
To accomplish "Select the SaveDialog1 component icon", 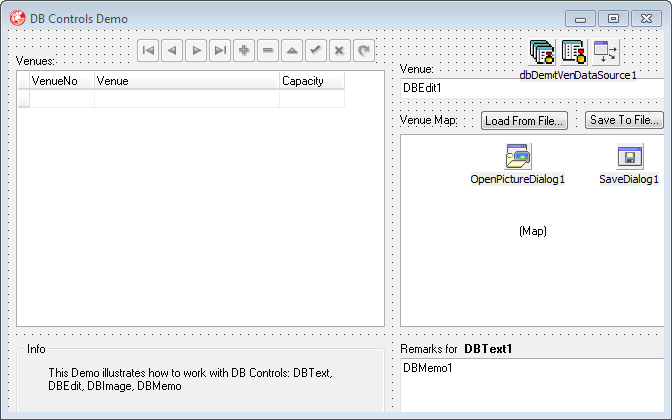I will [x=629, y=156].
